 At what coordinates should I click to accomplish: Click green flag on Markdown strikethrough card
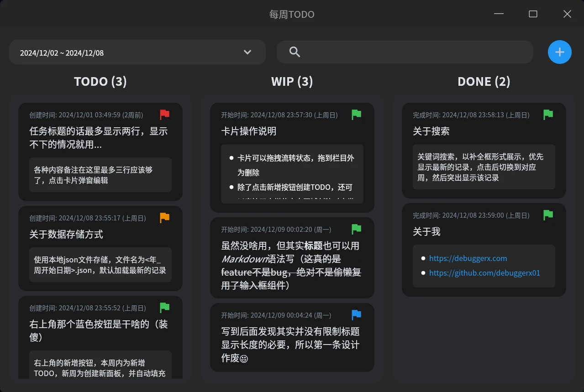pos(357,230)
